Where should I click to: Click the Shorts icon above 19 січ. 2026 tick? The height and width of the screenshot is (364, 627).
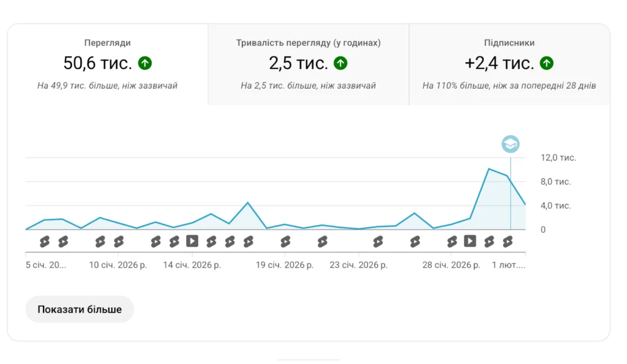pyautogui.click(x=285, y=241)
